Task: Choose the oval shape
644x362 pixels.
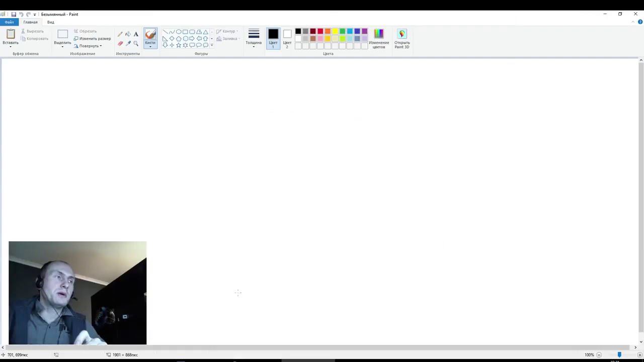Action: pyautogui.click(x=179, y=32)
